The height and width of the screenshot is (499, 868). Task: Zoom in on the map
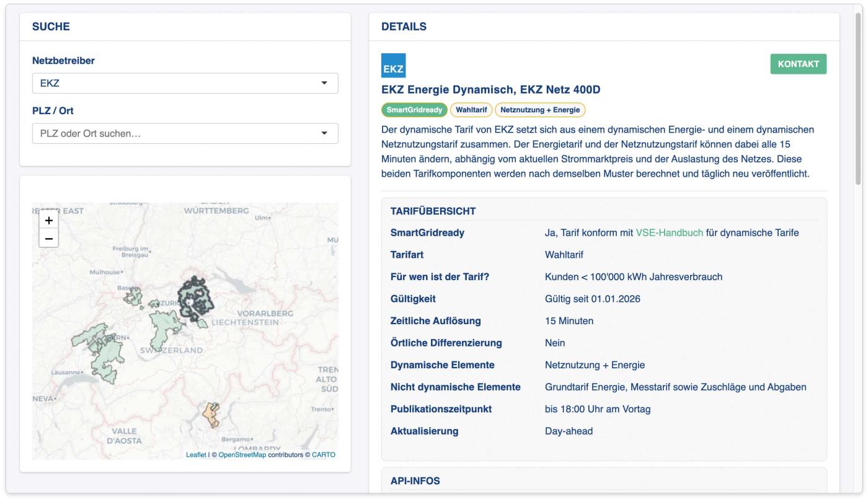[49, 220]
